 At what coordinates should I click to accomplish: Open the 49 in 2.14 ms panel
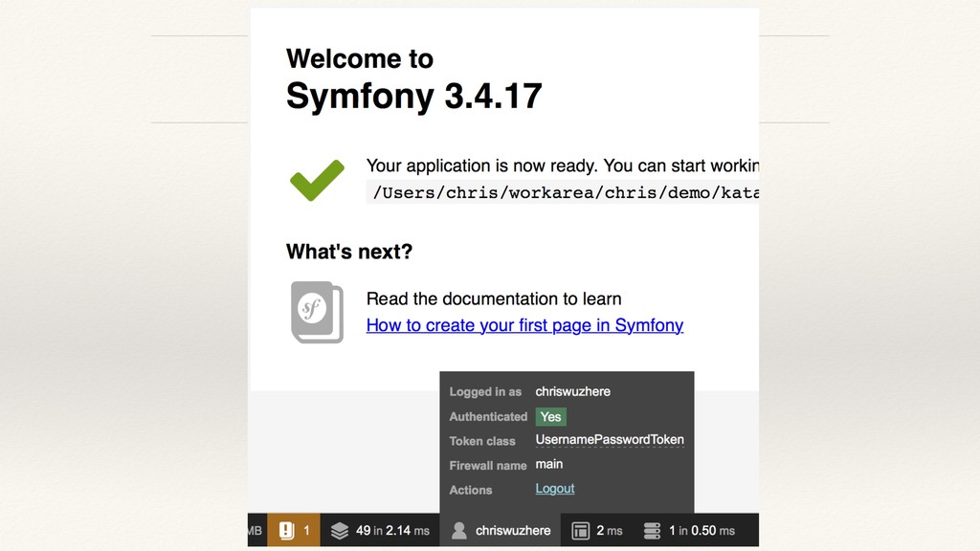380,530
